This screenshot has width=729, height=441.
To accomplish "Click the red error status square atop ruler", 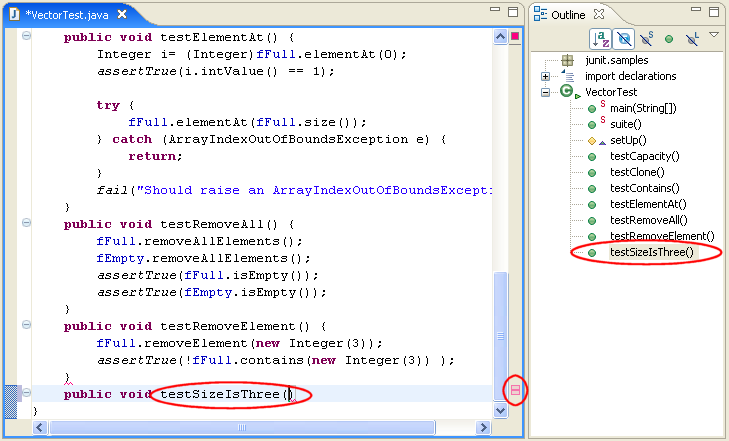I will 515,36.
